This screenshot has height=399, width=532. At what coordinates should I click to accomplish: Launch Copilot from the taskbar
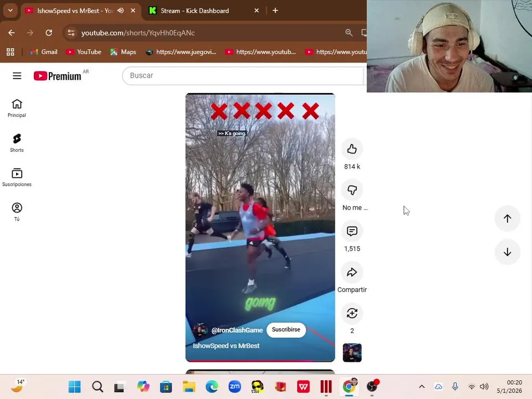[143, 386]
